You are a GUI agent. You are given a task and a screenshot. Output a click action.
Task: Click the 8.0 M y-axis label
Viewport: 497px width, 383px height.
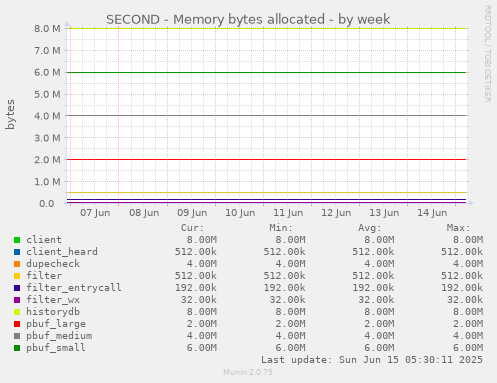(47, 28)
